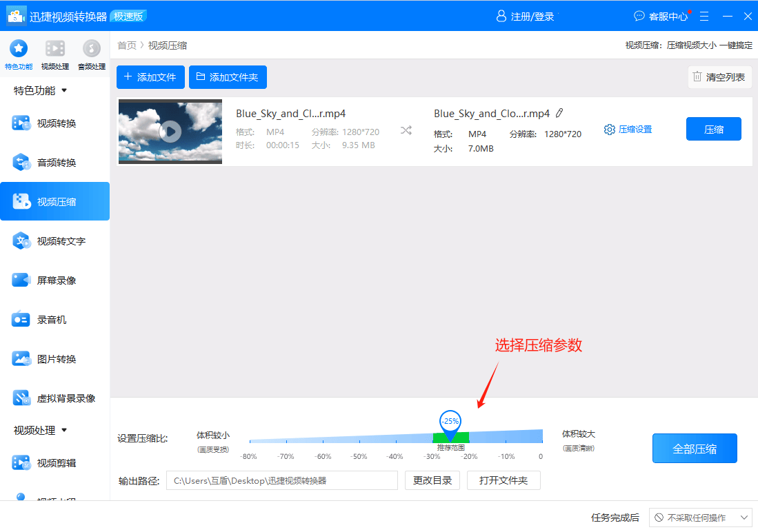
Task: Click the 更改目录 button
Action: click(432, 480)
